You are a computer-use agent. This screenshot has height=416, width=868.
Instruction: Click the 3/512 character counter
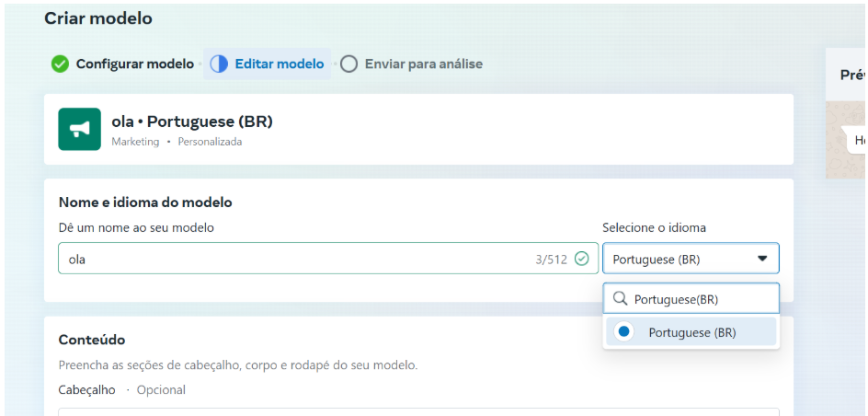[x=552, y=260]
